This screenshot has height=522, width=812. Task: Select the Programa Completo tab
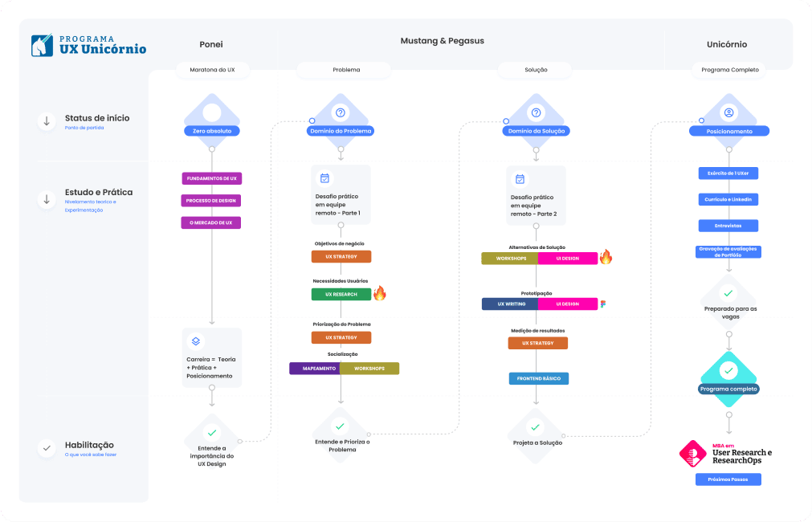(x=729, y=70)
